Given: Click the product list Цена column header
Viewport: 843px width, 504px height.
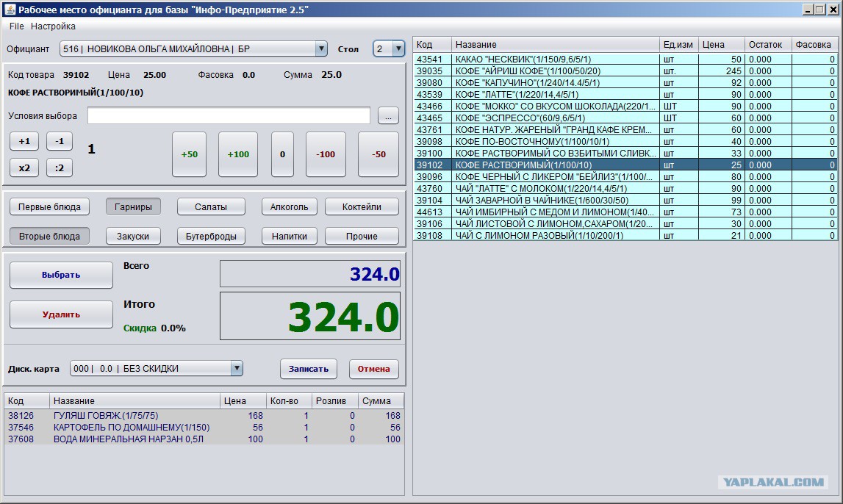Looking at the screenshot, I should pyautogui.click(x=722, y=45).
